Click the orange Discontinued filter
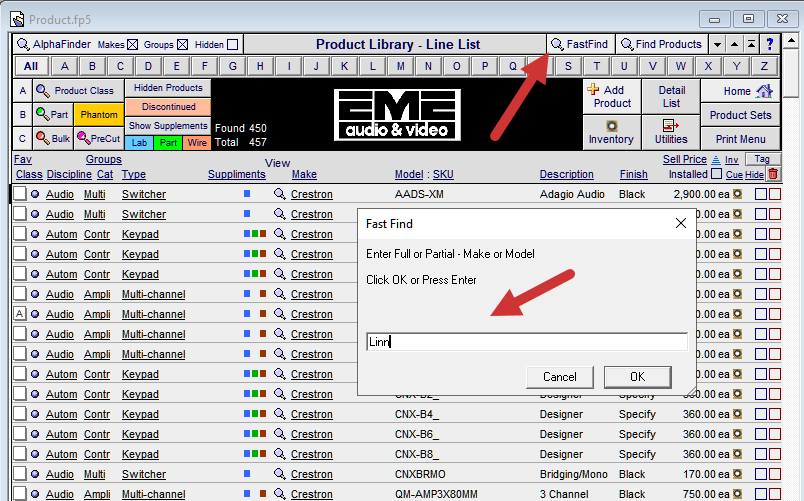 [168, 107]
